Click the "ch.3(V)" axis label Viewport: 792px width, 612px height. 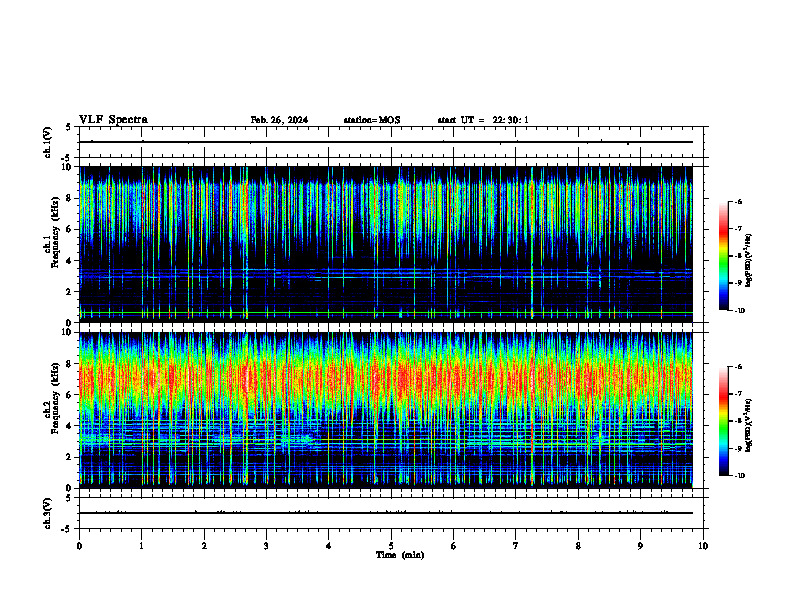(x=48, y=513)
